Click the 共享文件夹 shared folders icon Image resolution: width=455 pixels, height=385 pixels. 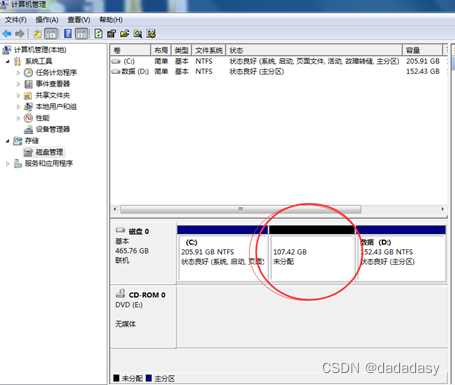(x=28, y=96)
